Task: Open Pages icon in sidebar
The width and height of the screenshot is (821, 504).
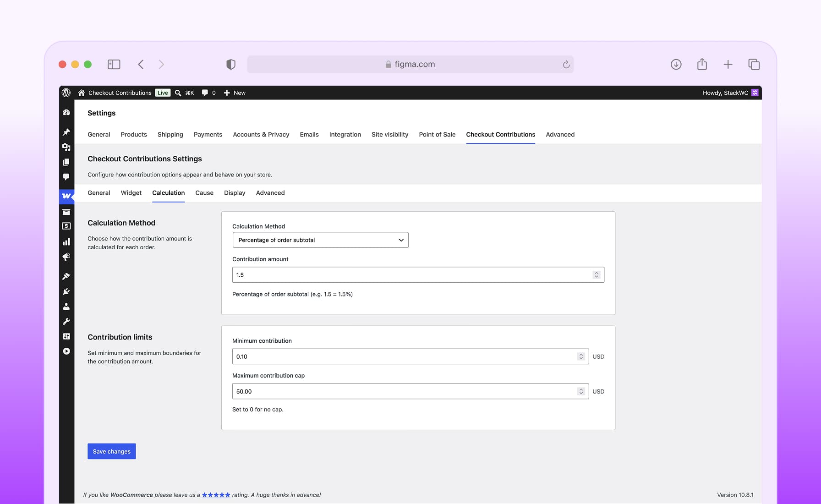Action: pyautogui.click(x=66, y=162)
